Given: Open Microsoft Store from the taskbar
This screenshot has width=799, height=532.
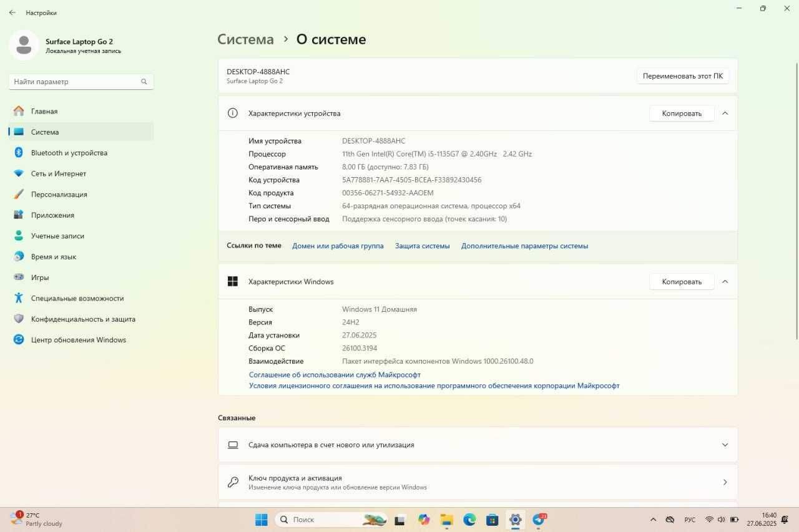Looking at the screenshot, I should 493,520.
